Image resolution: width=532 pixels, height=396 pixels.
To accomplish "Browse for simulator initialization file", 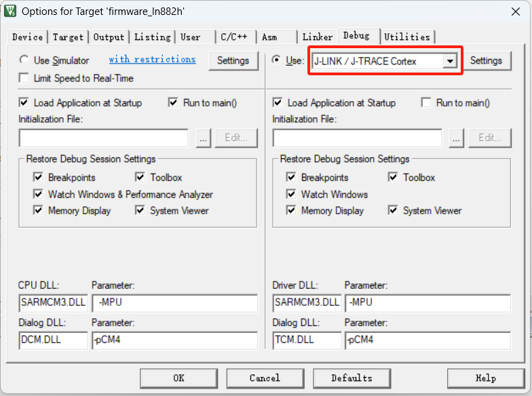I will click(204, 138).
